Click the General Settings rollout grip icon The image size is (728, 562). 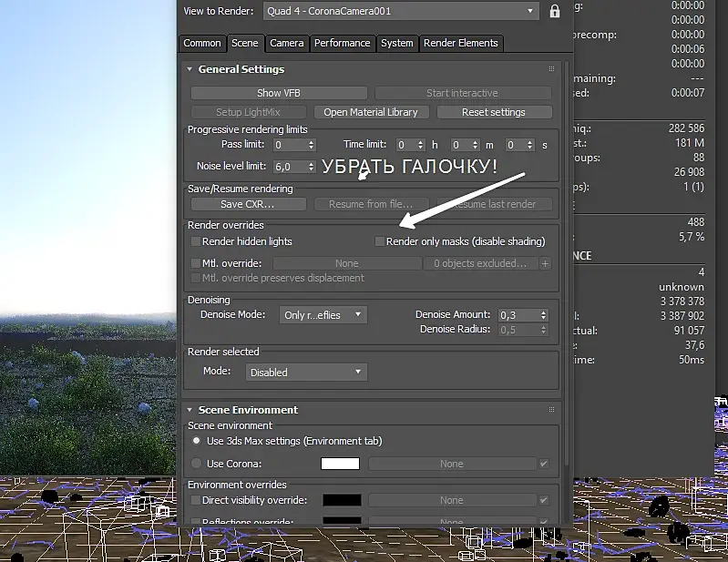pos(551,68)
